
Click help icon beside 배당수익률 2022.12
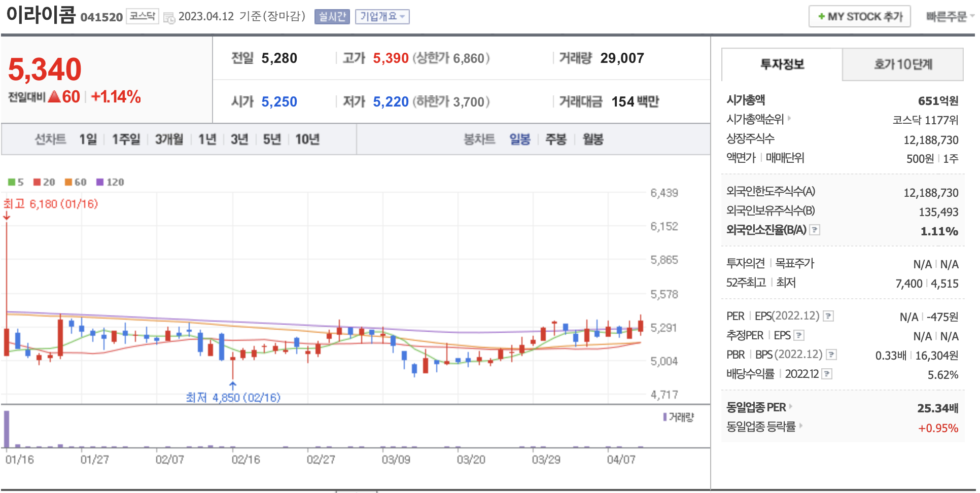coord(827,374)
